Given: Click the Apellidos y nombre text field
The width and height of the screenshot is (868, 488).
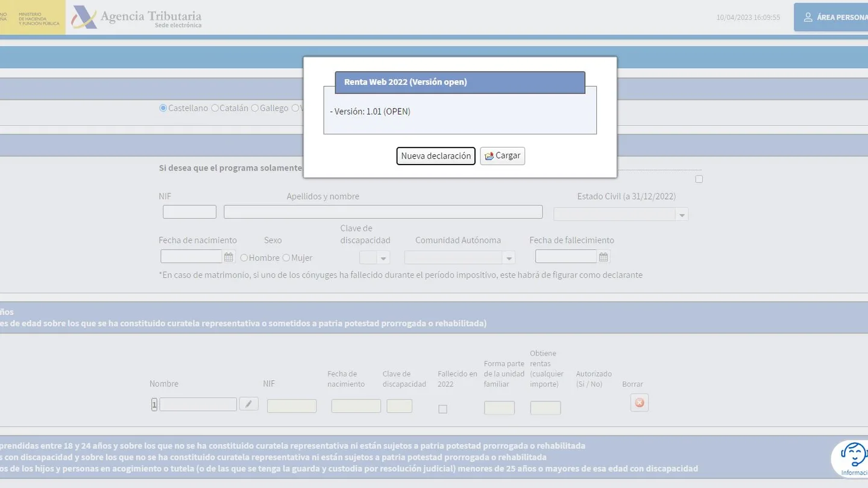Looking at the screenshot, I should pos(383,212).
